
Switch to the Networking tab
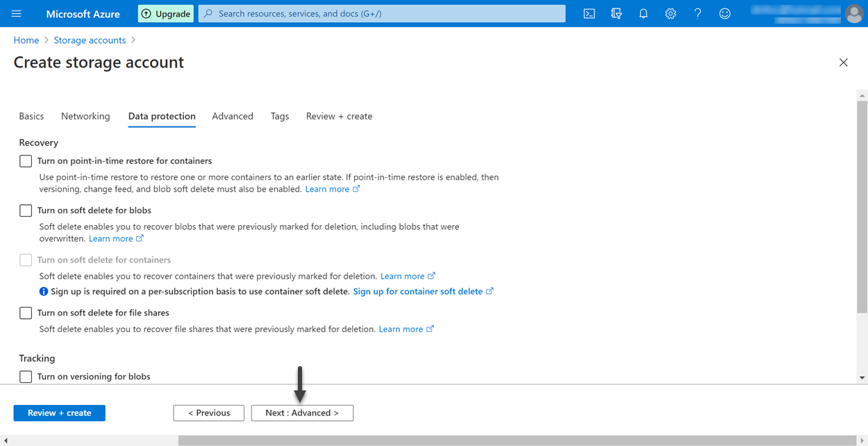point(85,116)
